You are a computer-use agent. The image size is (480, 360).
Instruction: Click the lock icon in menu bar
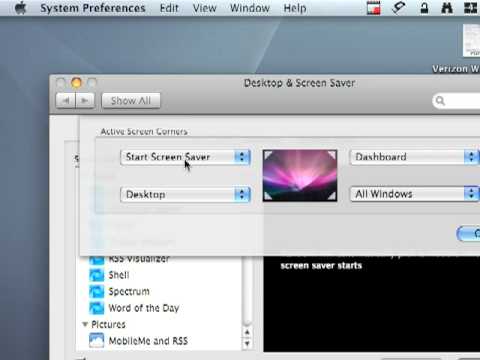pos(424,8)
